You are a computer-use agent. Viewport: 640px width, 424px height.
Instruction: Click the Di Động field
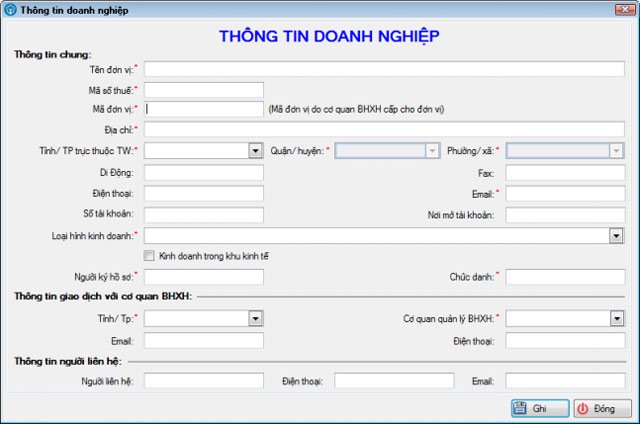pos(204,173)
